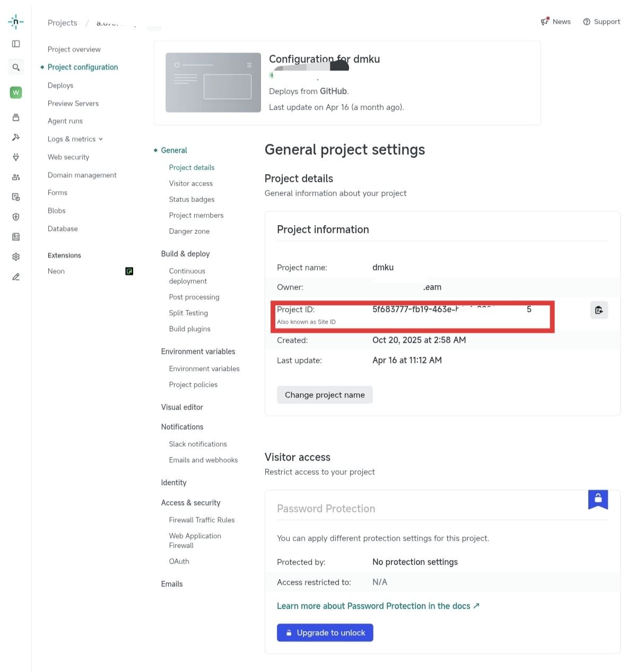Open the Audit log document-clock icon

(16, 197)
